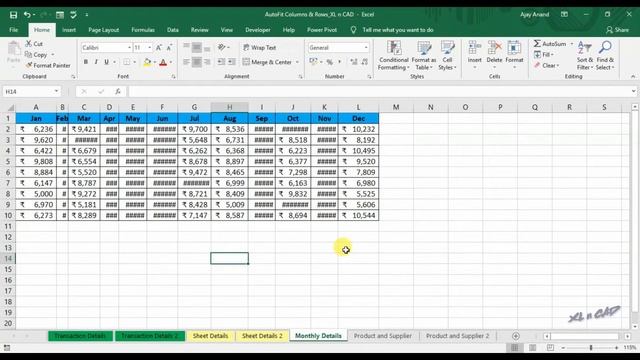This screenshot has height=360, width=640.
Task: Open the Format cells menu
Action: [x=514, y=55]
